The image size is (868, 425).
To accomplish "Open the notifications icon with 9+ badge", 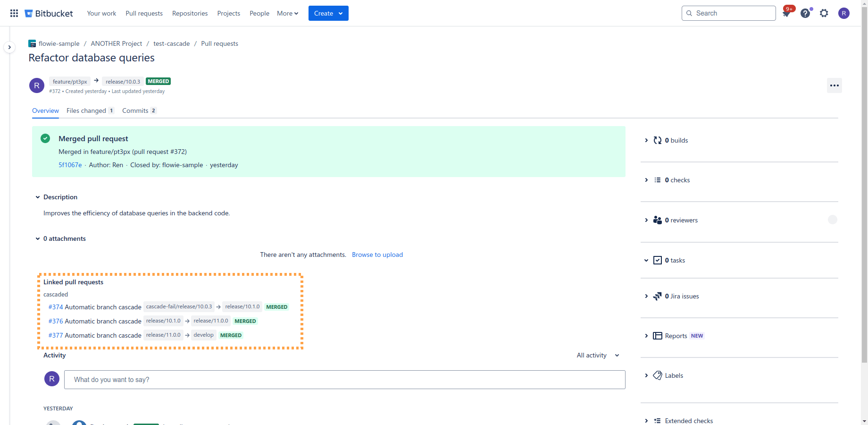I will click(786, 13).
